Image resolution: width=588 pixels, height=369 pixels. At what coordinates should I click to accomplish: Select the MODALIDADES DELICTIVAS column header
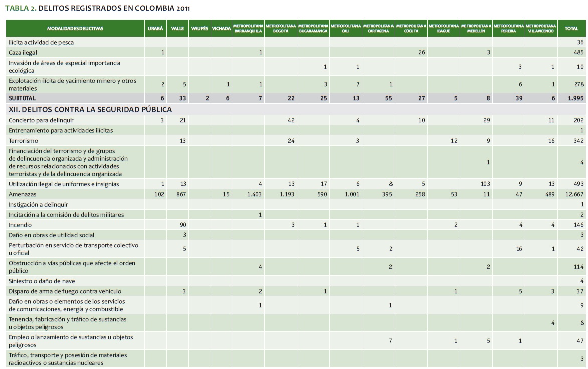pos(75,29)
